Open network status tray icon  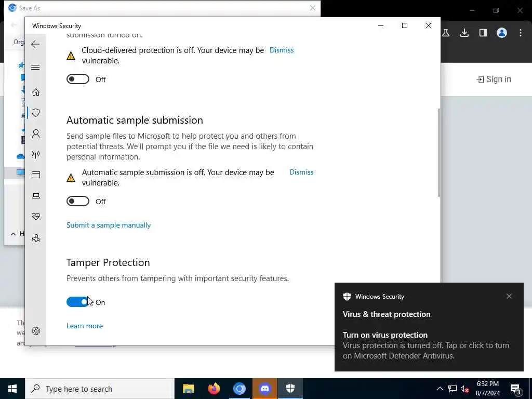pos(453,389)
